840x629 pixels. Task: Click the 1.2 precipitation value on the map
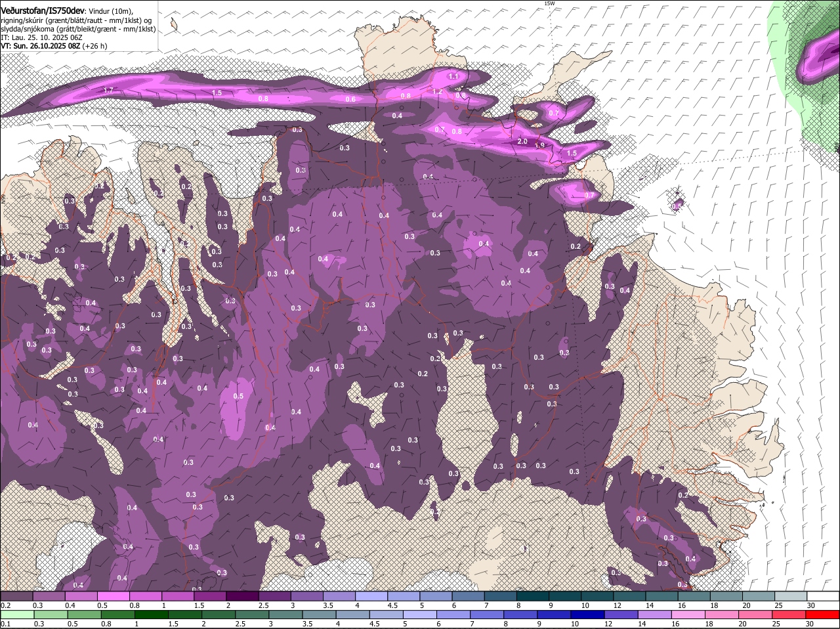point(437,92)
